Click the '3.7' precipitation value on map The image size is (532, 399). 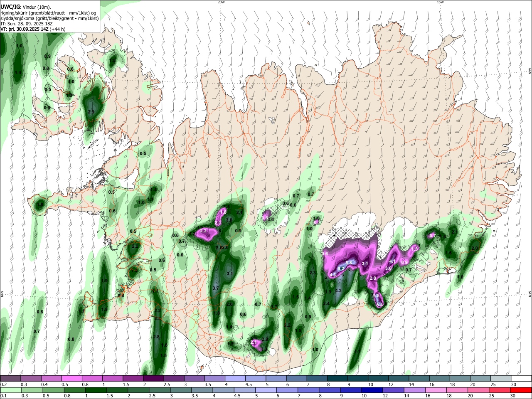pos(215,288)
